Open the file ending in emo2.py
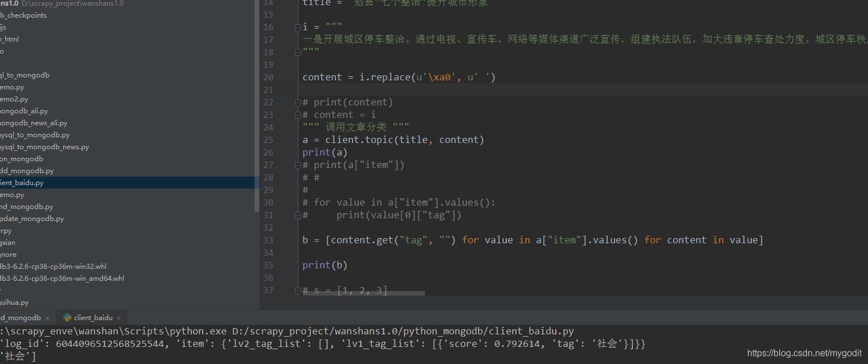Screen dimensions: 868x364 click(x=14, y=99)
